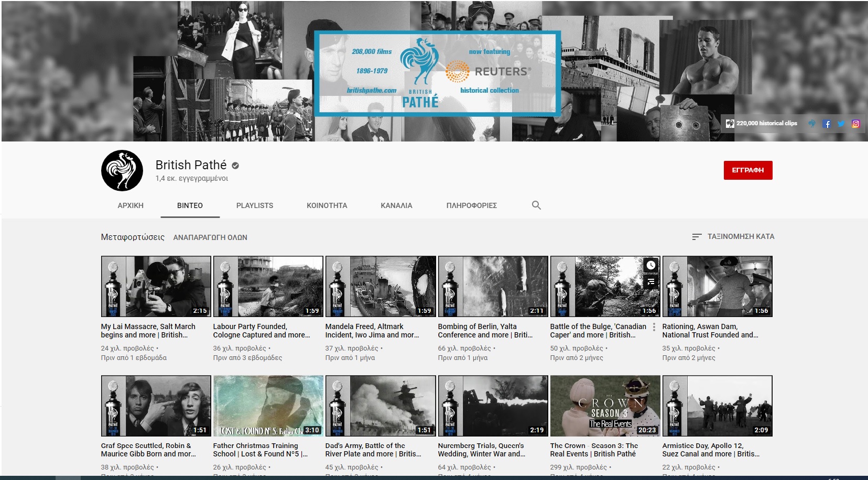Click the title 'Labour Party Founded, Cologne Captured'
Screen dimensions: 868x480
click(262, 331)
